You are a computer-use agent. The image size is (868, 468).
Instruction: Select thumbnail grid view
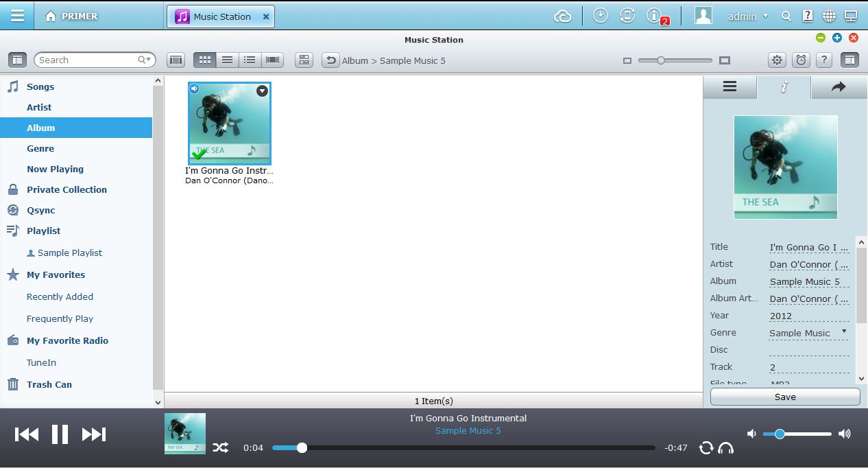[204, 60]
